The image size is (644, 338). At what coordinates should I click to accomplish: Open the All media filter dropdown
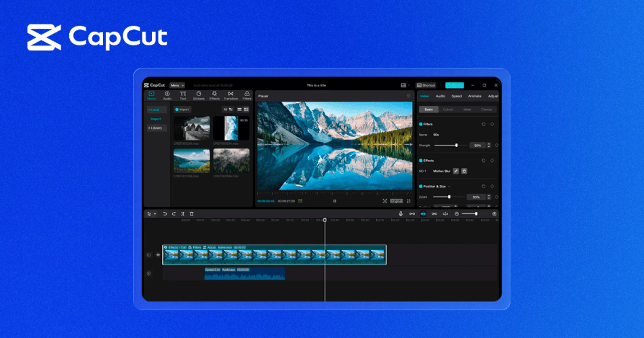click(x=228, y=110)
